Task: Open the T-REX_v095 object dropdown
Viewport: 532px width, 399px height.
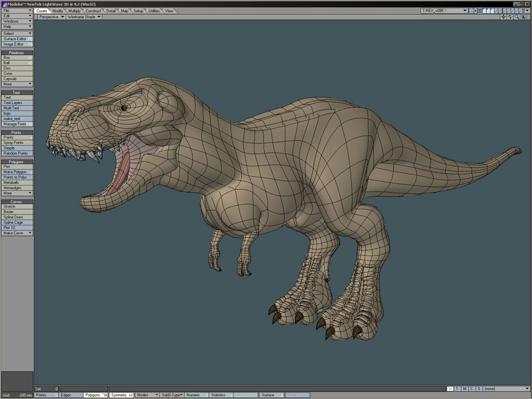Action: click(x=444, y=11)
